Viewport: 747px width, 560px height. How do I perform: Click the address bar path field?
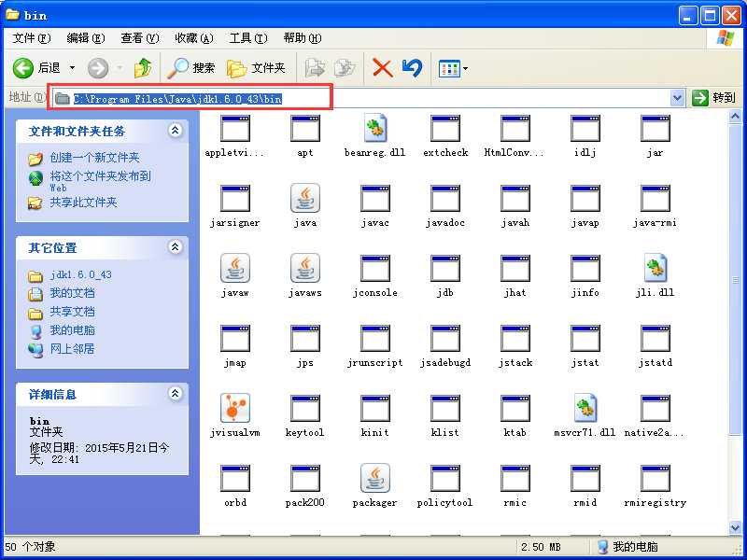(x=362, y=99)
